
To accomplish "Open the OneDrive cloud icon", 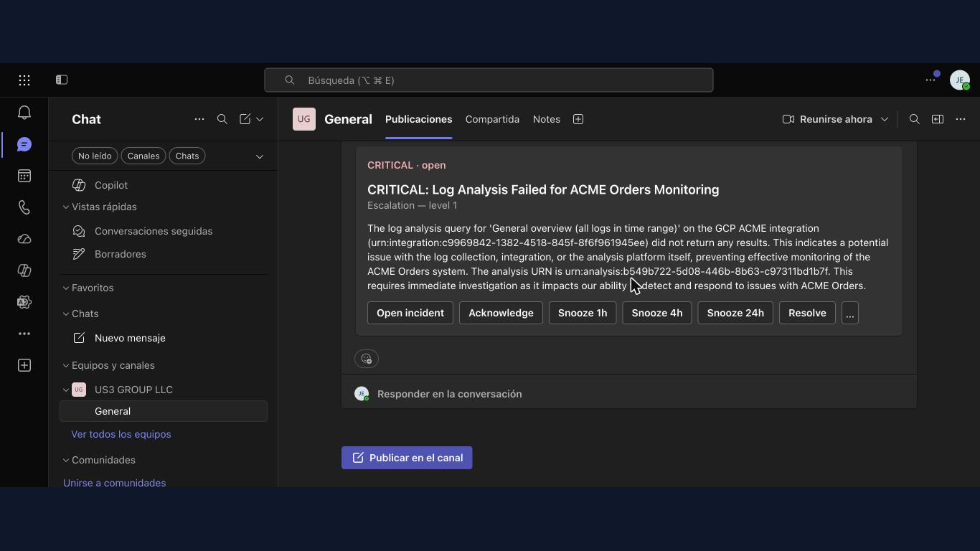I will pyautogui.click(x=24, y=239).
